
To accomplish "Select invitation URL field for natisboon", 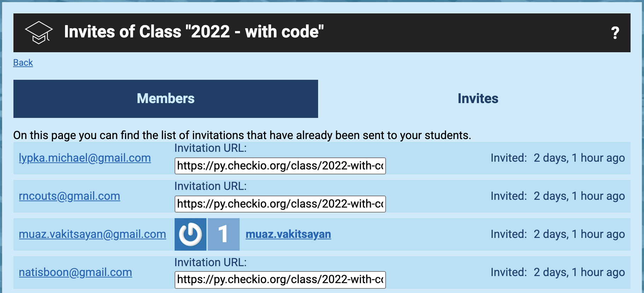I will click(x=280, y=280).
